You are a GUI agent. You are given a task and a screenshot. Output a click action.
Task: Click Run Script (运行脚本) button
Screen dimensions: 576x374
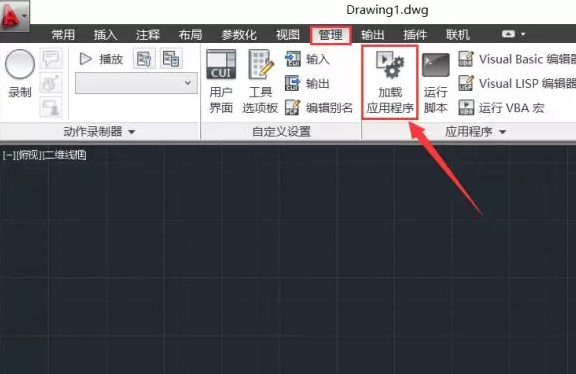coord(436,82)
